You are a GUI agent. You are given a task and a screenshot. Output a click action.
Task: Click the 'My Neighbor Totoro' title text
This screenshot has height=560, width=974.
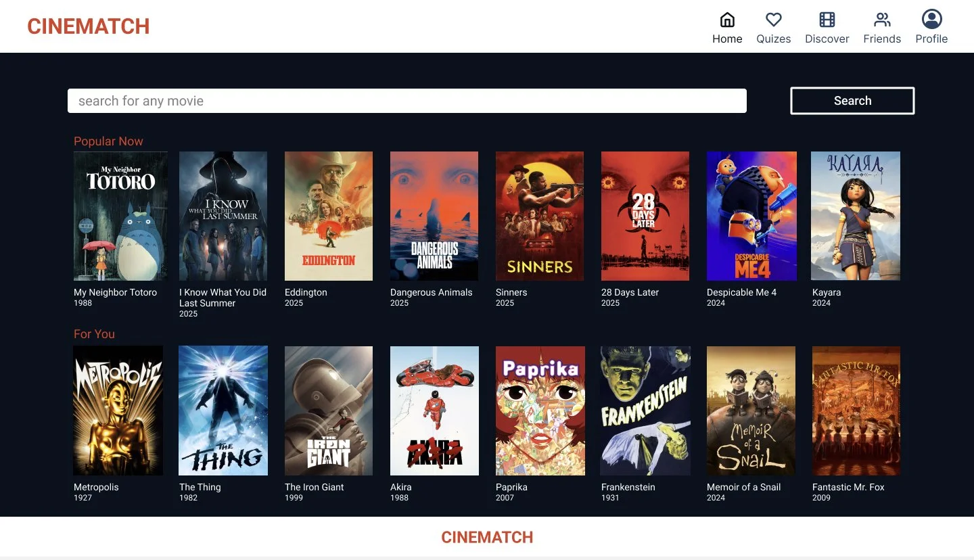click(115, 292)
